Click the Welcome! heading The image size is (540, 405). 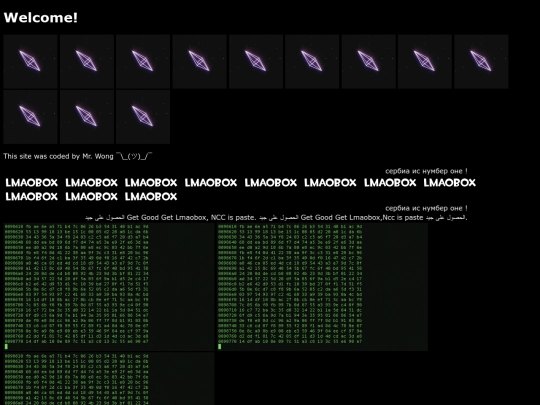tap(41, 18)
